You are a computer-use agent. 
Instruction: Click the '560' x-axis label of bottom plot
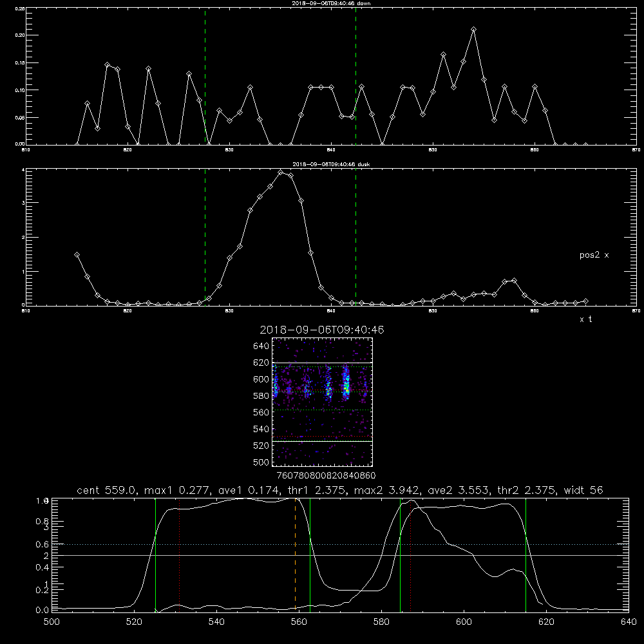pyautogui.click(x=299, y=622)
